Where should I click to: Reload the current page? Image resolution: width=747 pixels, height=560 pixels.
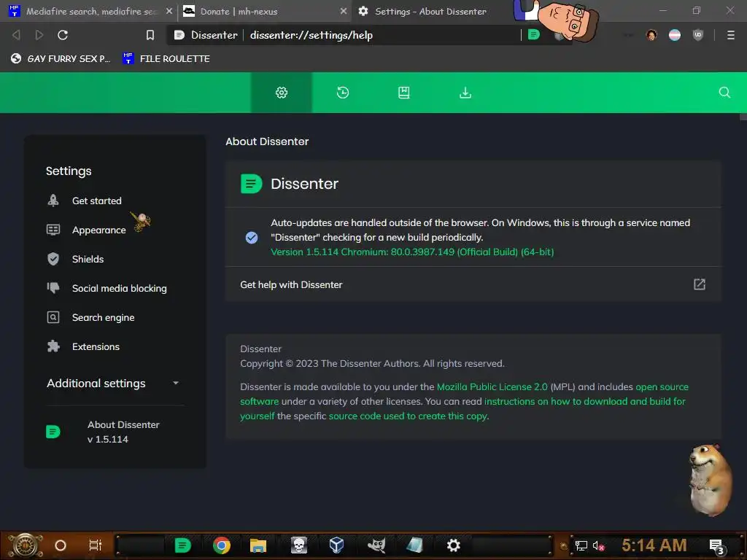(63, 35)
